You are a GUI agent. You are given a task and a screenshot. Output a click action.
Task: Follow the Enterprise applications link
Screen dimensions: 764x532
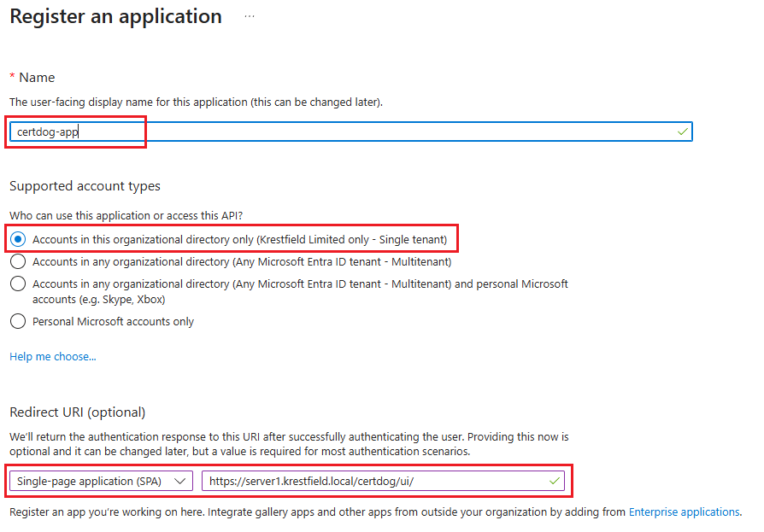[684, 512]
